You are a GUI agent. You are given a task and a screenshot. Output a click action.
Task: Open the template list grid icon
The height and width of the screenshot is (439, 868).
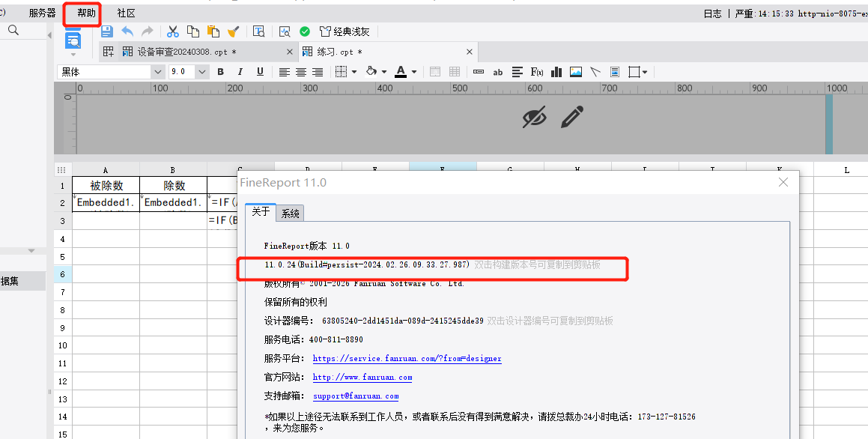pos(109,52)
